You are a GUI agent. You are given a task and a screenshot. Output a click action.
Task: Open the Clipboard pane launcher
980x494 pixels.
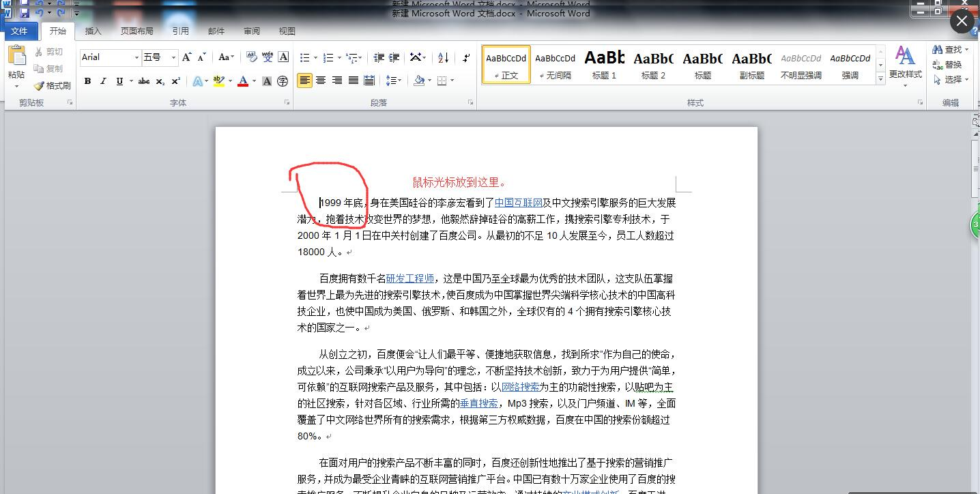tap(70, 102)
